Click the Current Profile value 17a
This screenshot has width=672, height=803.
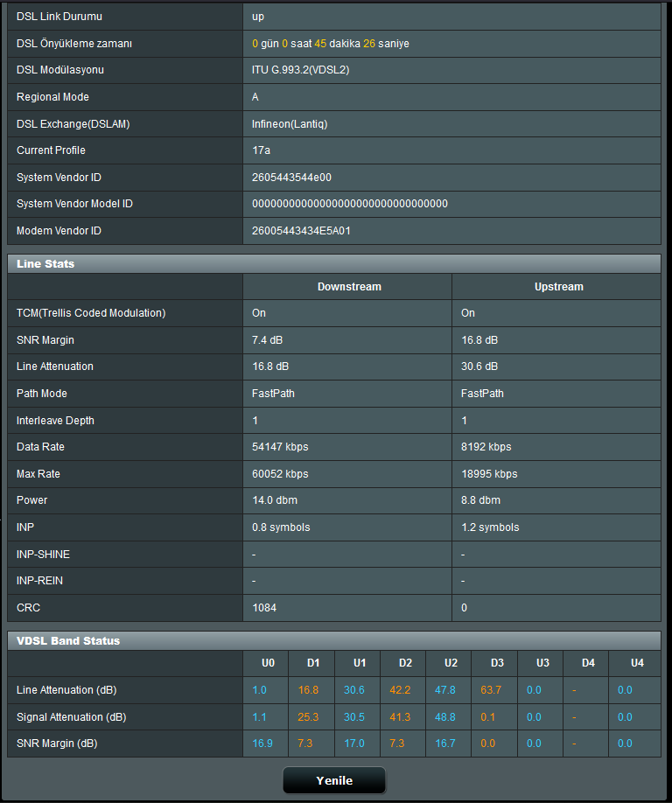(262, 150)
